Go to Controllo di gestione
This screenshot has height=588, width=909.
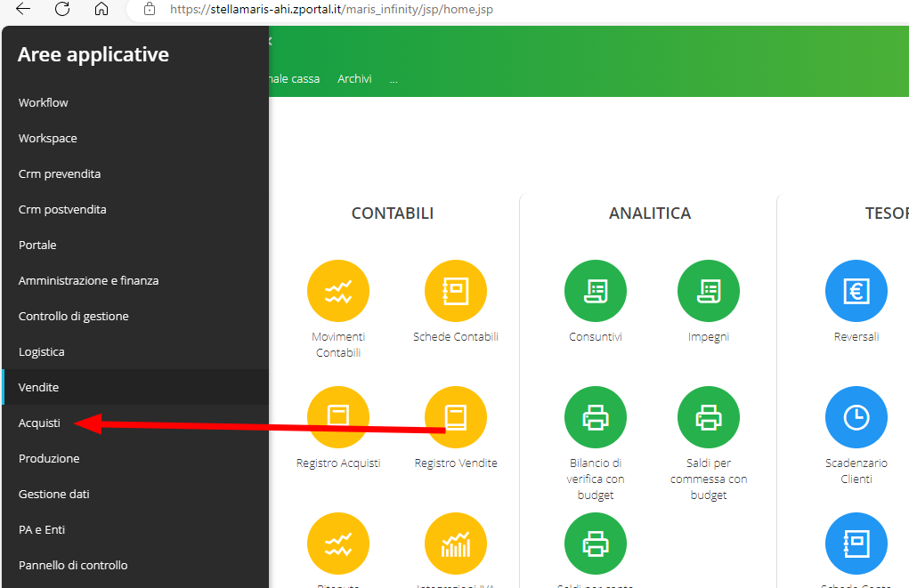[x=73, y=317]
